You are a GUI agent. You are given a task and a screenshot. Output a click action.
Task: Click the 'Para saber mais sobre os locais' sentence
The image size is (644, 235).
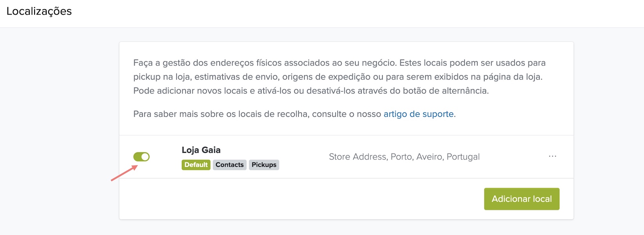pyautogui.click(x=294, y=114)
